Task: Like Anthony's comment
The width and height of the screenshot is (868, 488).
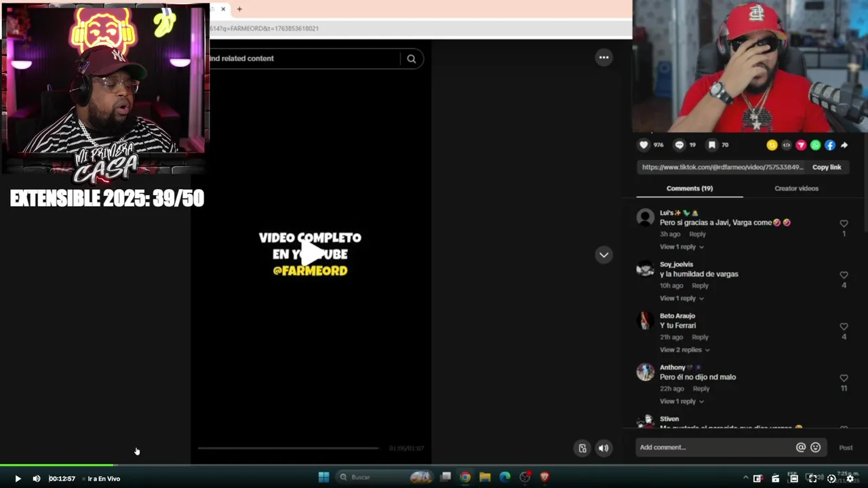Action: click(844, 378)
